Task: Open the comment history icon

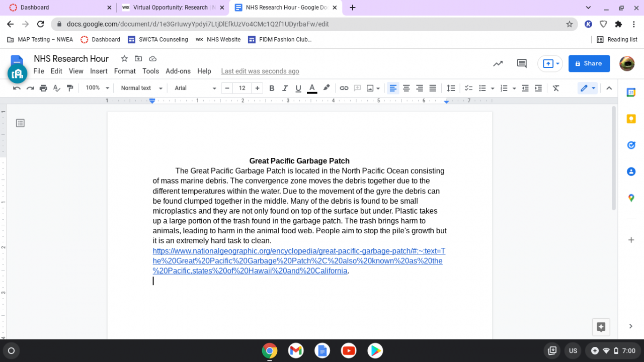Action: pyautogui.click(x=522, y=63)
